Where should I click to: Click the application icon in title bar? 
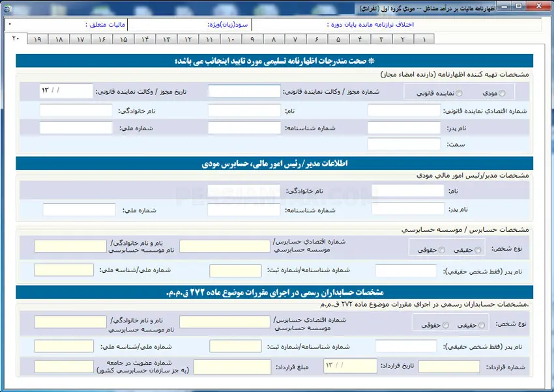click(x=7, y=8)
